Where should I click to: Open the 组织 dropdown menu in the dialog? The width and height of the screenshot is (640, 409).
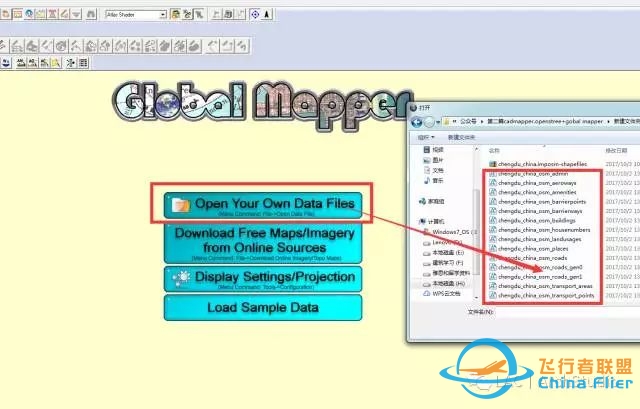tap(426, 138)
